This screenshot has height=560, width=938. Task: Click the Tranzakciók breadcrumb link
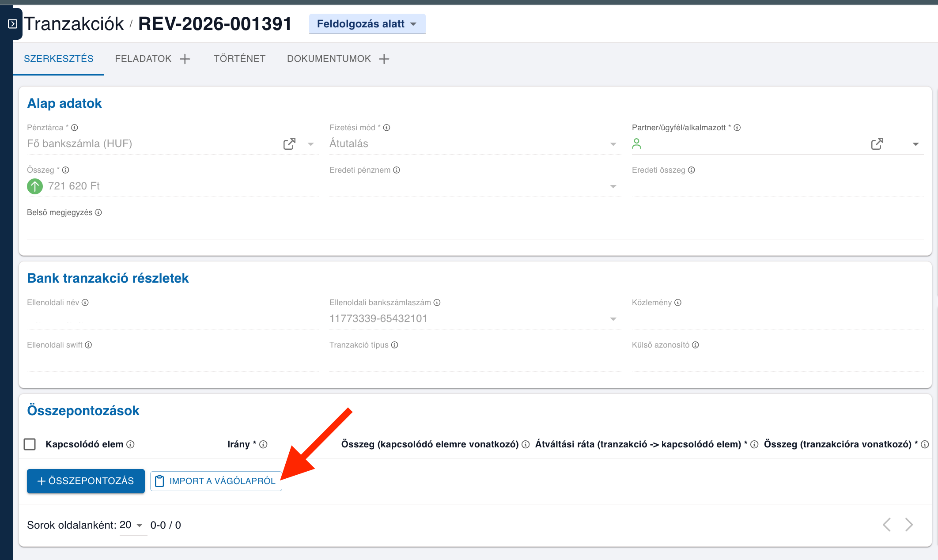pyautogui.click(x=74, y=24)
